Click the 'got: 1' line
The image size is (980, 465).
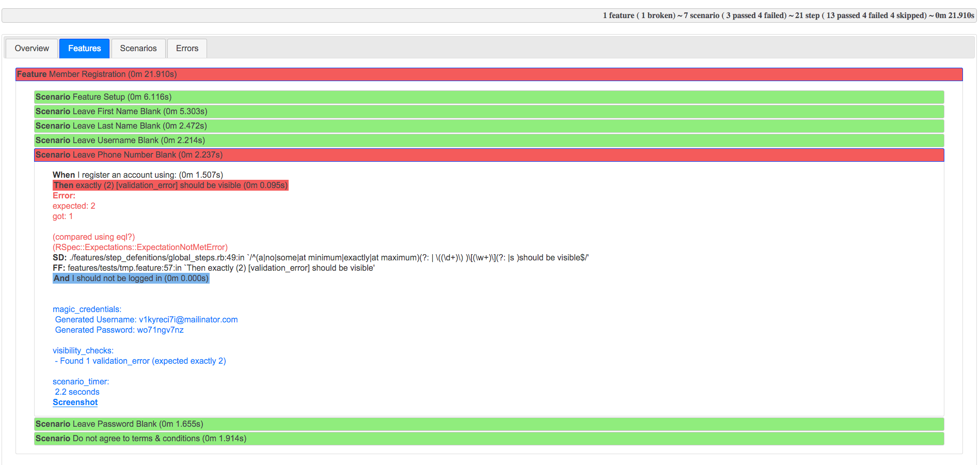click(x=62, y=216)
